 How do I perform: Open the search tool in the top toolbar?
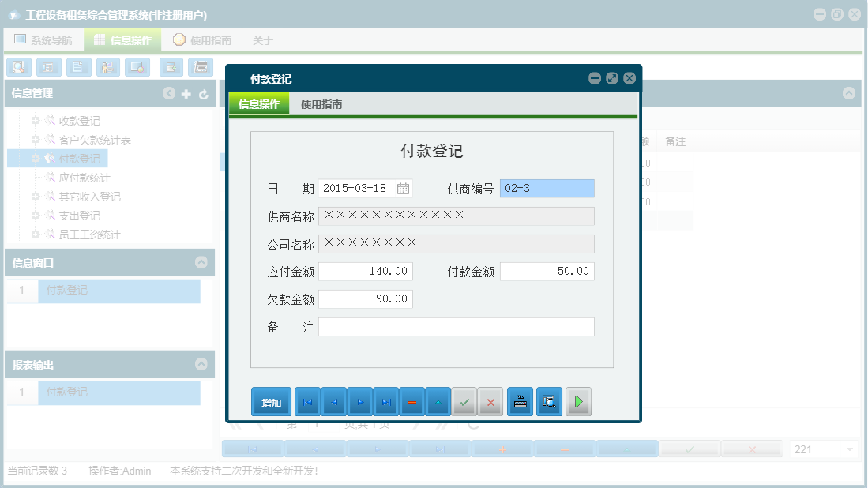(19, 67)
